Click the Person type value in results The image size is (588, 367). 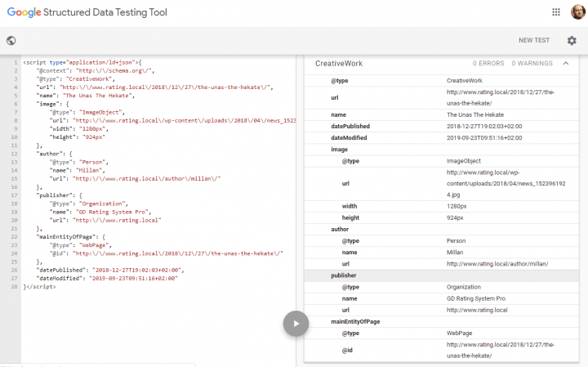click(x=456, y=241)
